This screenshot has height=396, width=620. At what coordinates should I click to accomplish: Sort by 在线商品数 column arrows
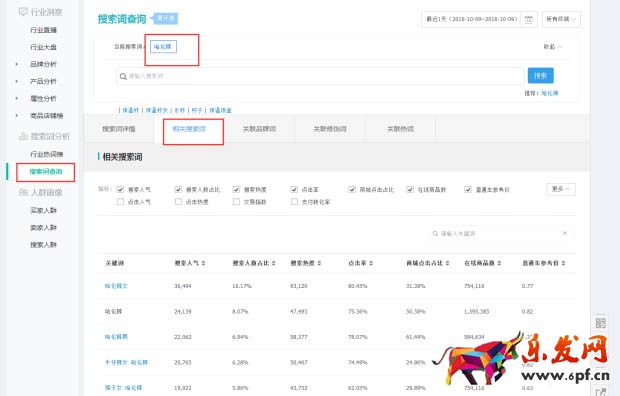[x=499, y=263]
